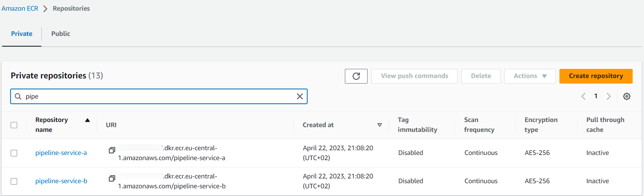Click the URI column header
Image resolution: width=644 pixels, height=196 pixels.
[111, 125]
